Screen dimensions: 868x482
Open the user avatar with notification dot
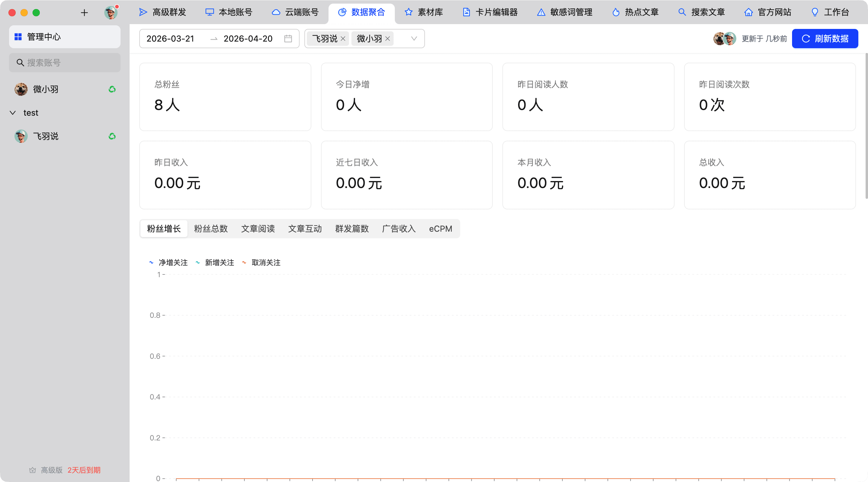click(111, 13)
